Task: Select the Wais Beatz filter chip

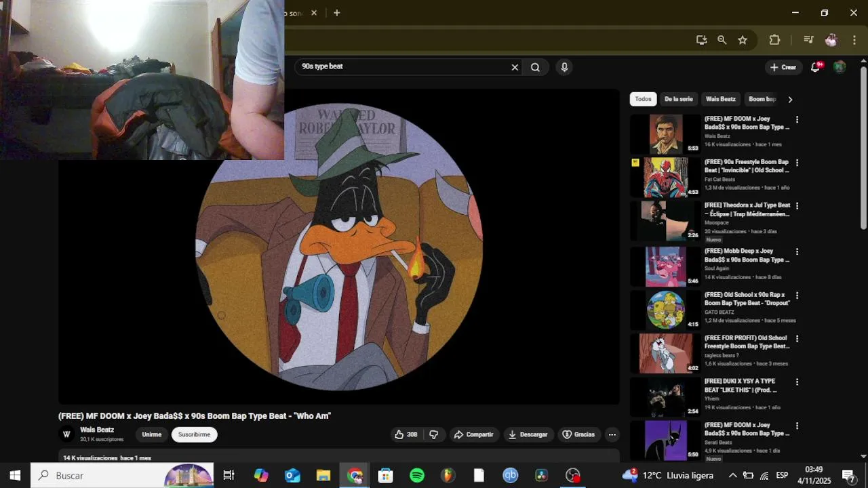Action: pyautogui.click(x=720, y=99)
